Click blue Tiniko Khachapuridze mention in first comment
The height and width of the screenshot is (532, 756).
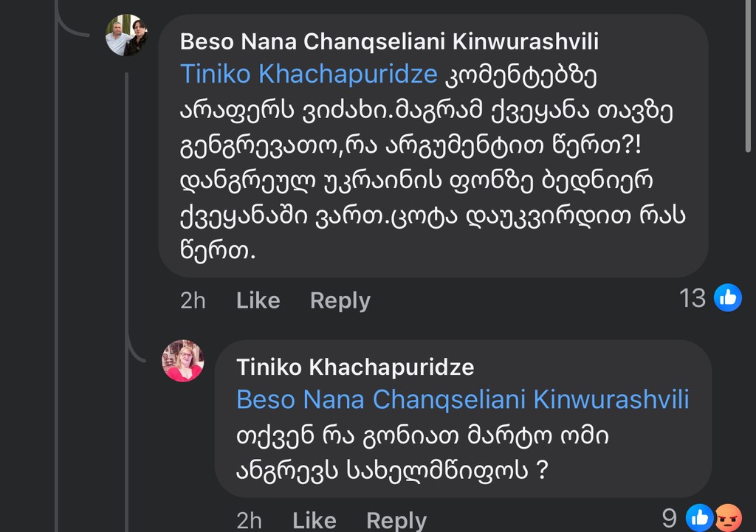[309, 75]
